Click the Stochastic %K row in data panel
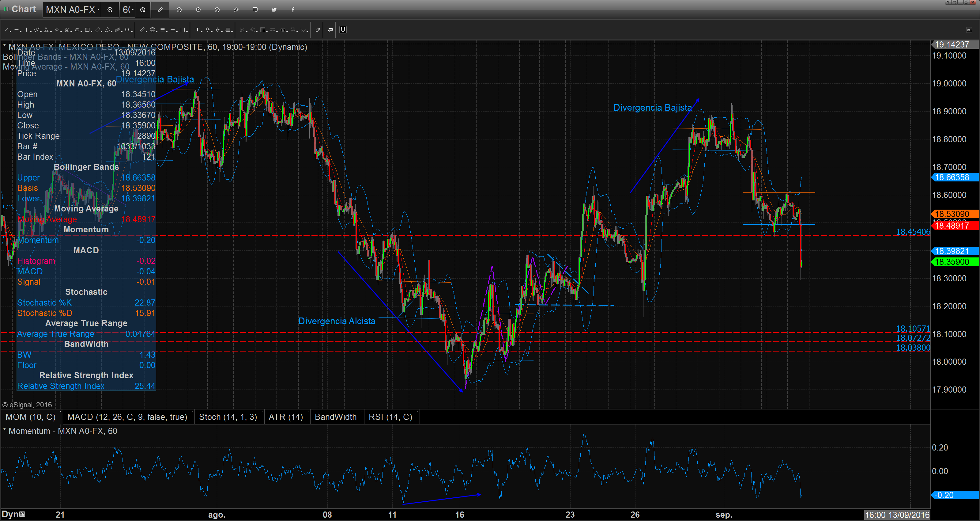This screenshot has width=980, height=521. click(x=86, y=302)
